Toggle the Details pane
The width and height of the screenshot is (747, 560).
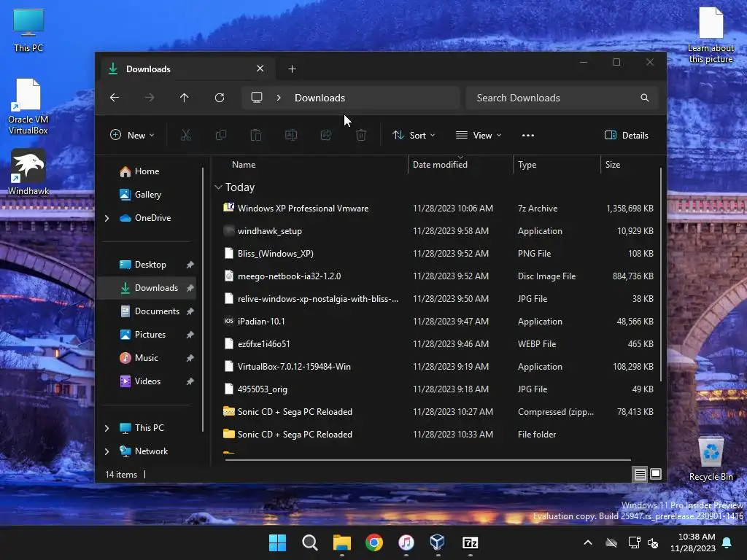[x=626, y=135]
